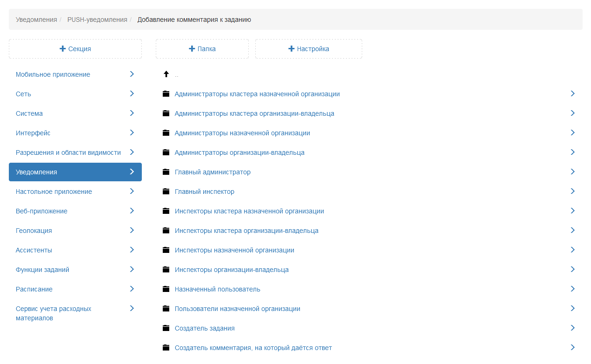591x364 pixels.
Task: Open Создатель комментария, на который даётся ответ
Action: (253, 348)
